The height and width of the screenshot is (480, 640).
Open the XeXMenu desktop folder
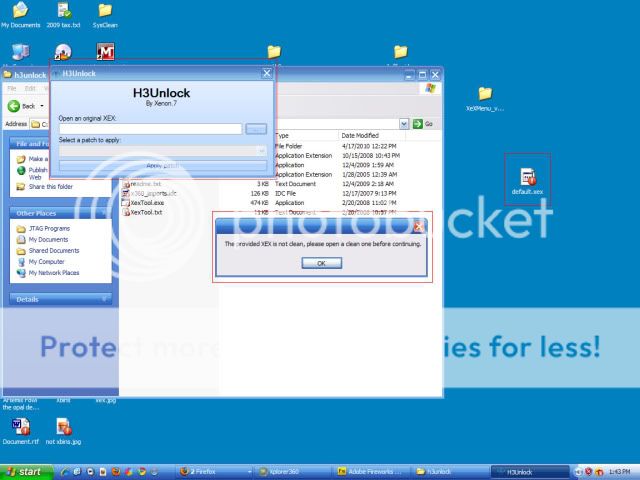coord(485,95)
